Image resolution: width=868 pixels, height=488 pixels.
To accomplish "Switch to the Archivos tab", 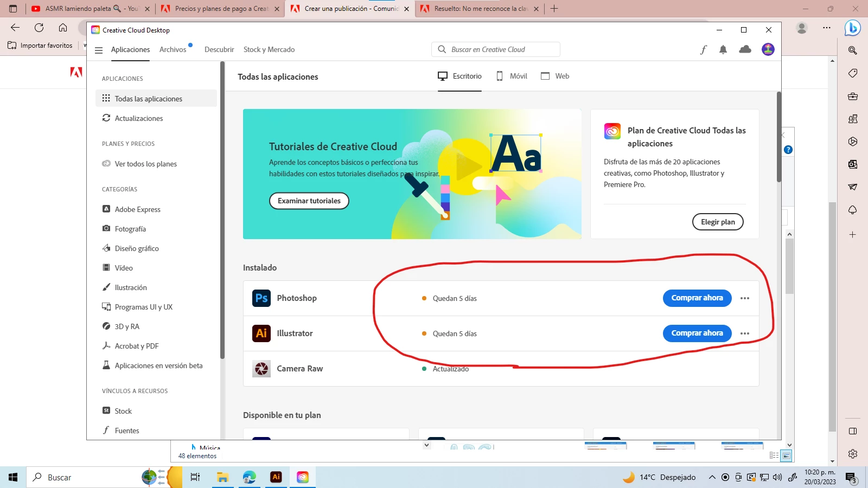I will tap(173, 49).
